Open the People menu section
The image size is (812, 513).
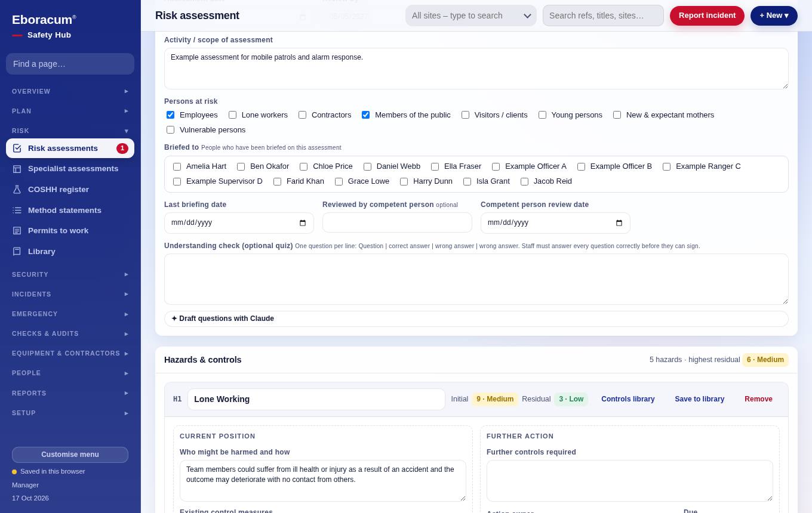pos(70,373)
